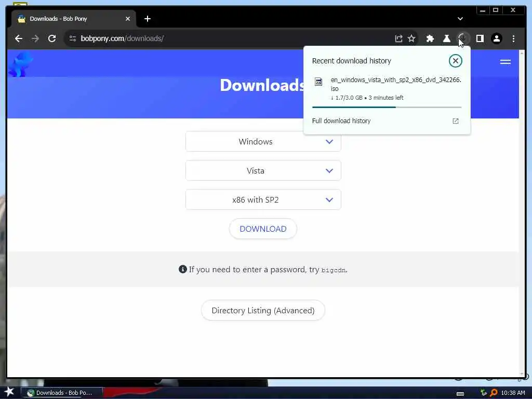Viewport: 532px width, 399px height.
Task: Click the info circle icon near password hint
Action: (x=182, y=270)
